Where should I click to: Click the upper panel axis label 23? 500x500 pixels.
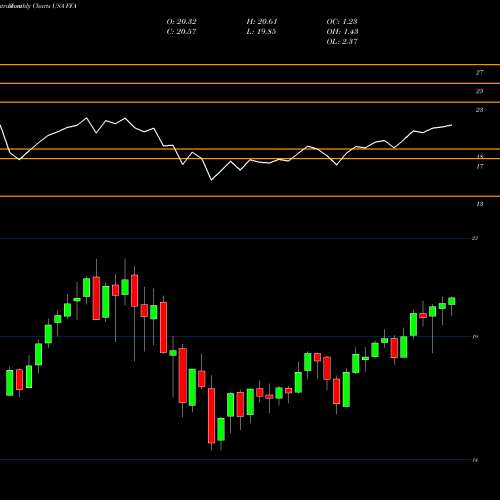pyautogui.click(x=479, y=110)
